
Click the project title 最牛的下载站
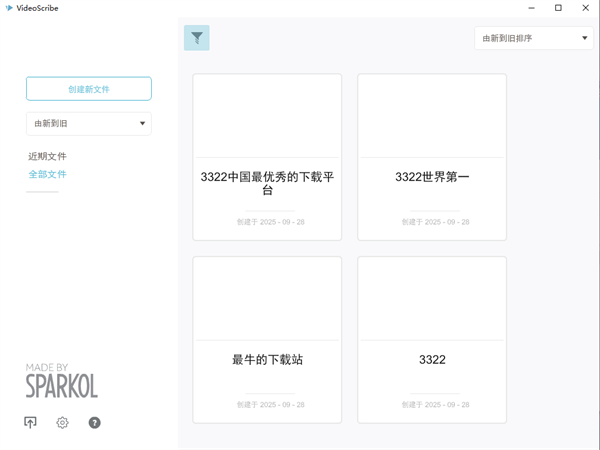click(267, 359)
